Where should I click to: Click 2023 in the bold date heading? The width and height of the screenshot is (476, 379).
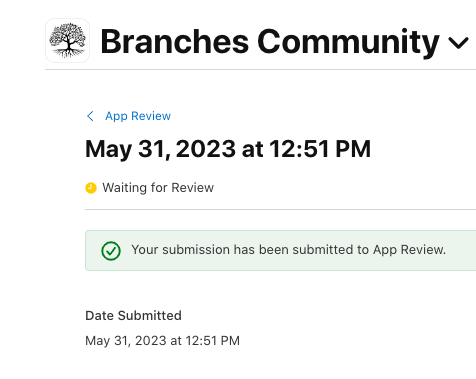[x=206, y=149]
